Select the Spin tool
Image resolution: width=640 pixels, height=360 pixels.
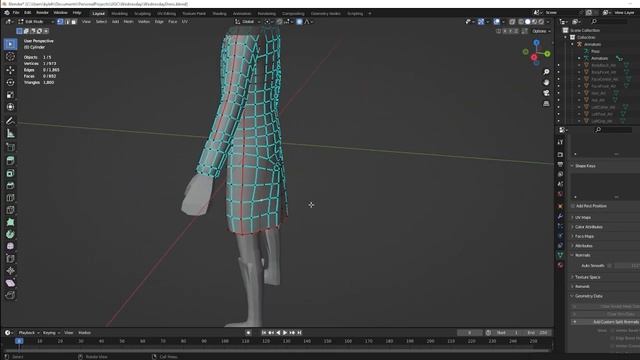click(x=10, y=234)
